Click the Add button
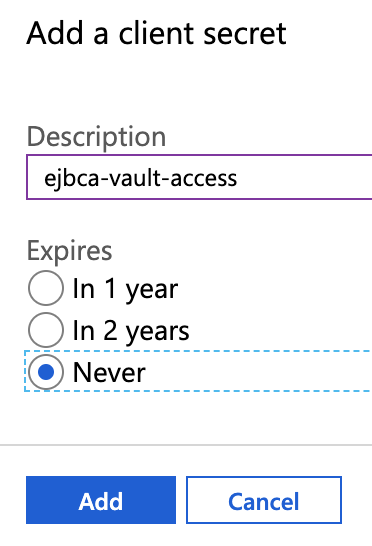This screenshot has width=372, height=546. point(101,500)
